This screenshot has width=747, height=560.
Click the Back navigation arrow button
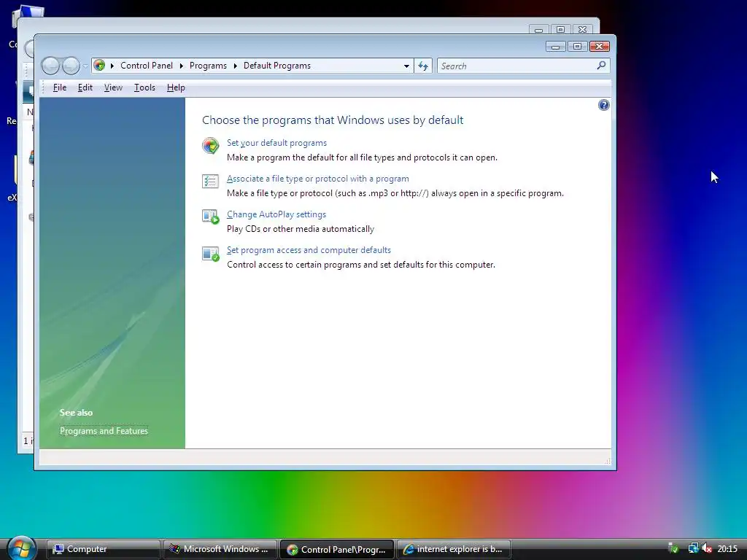(50, 66)
